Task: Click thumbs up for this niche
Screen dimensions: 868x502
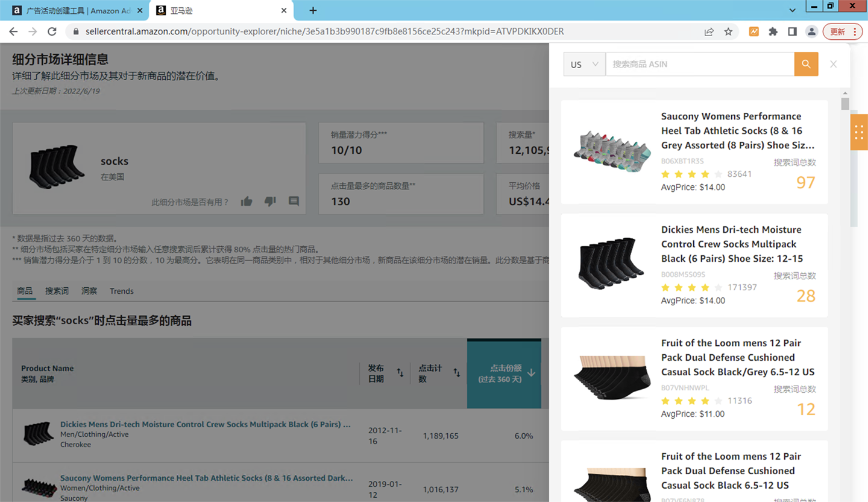Action: pyautogui.click(x=247, y=202)
